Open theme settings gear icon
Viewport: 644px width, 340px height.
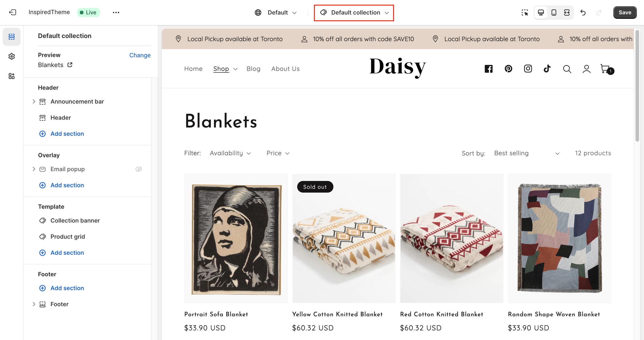(x=11, y=56)
